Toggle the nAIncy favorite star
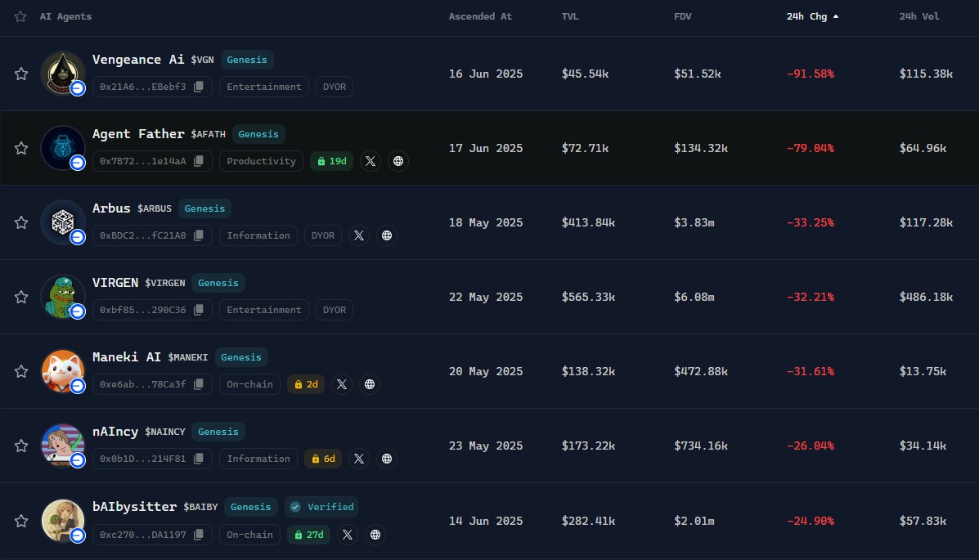This screenshot has height=560, width=979. coord(21,445)
